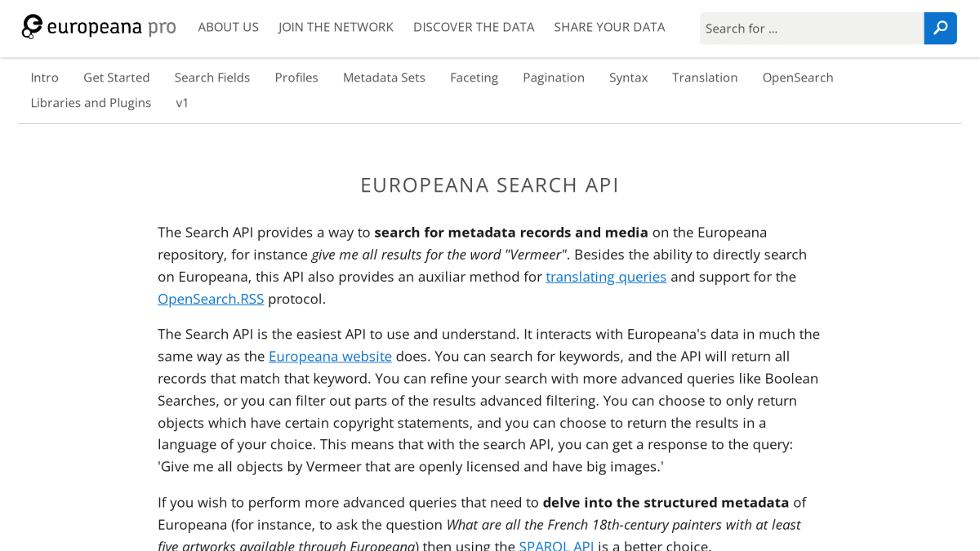Open the About Us menu
Screen dimensions: 980x551
click(229, 27)
